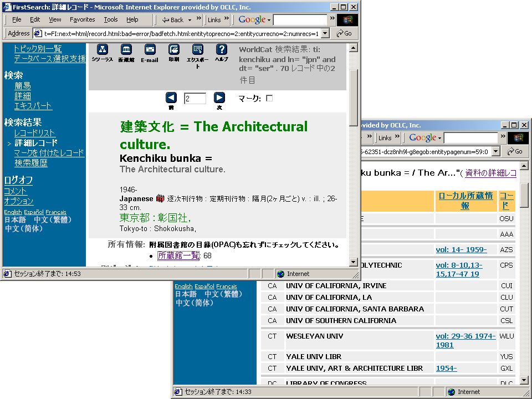Open the Tools menu

(111, 20)
